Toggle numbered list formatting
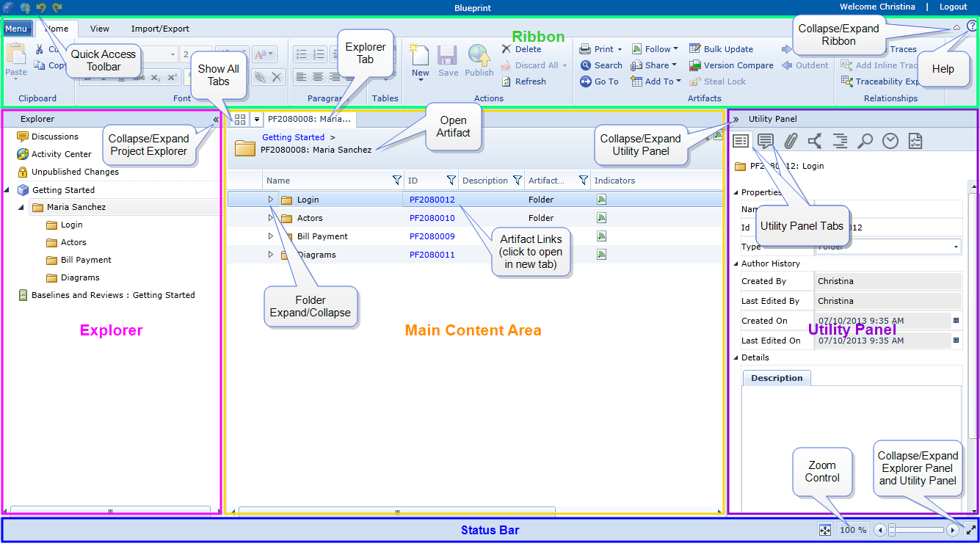The image size is (980, 549). click(x=319, y=54)
